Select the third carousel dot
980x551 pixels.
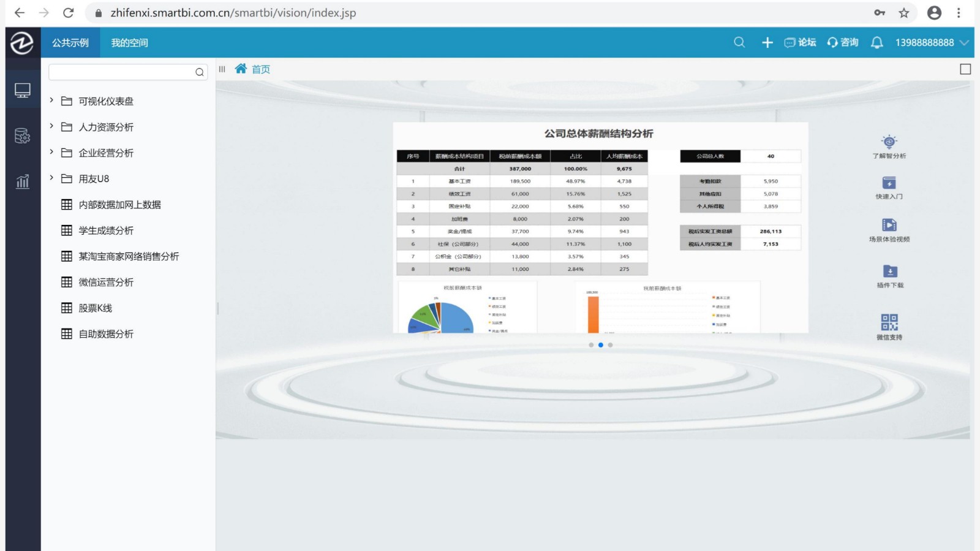tap(610, 345)
